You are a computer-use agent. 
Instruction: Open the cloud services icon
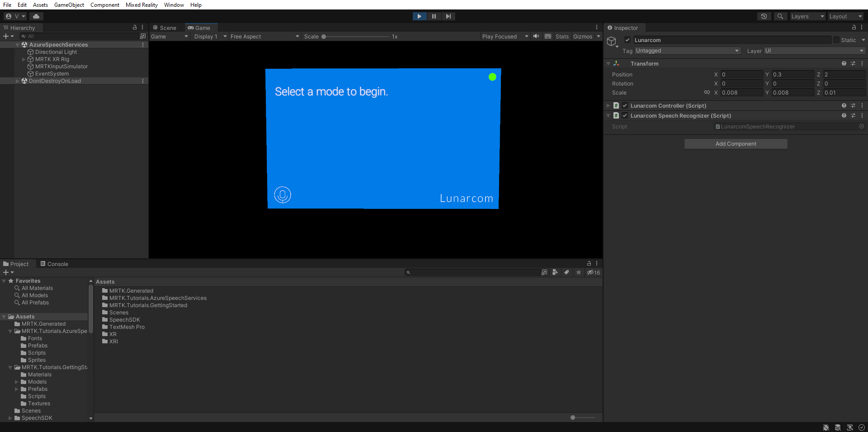(36, 16)
